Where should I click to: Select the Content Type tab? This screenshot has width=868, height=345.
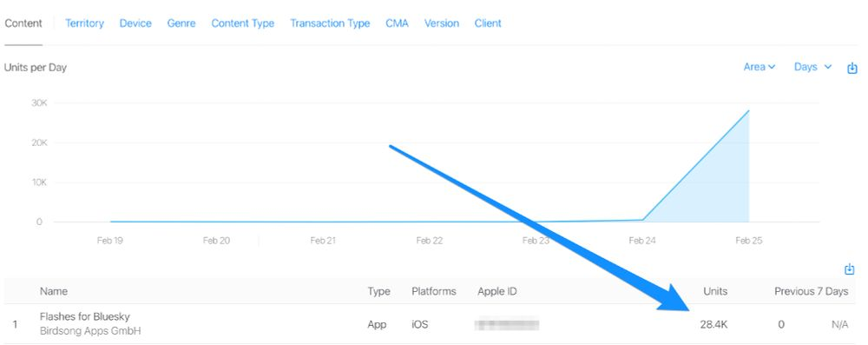click(242, 23)
